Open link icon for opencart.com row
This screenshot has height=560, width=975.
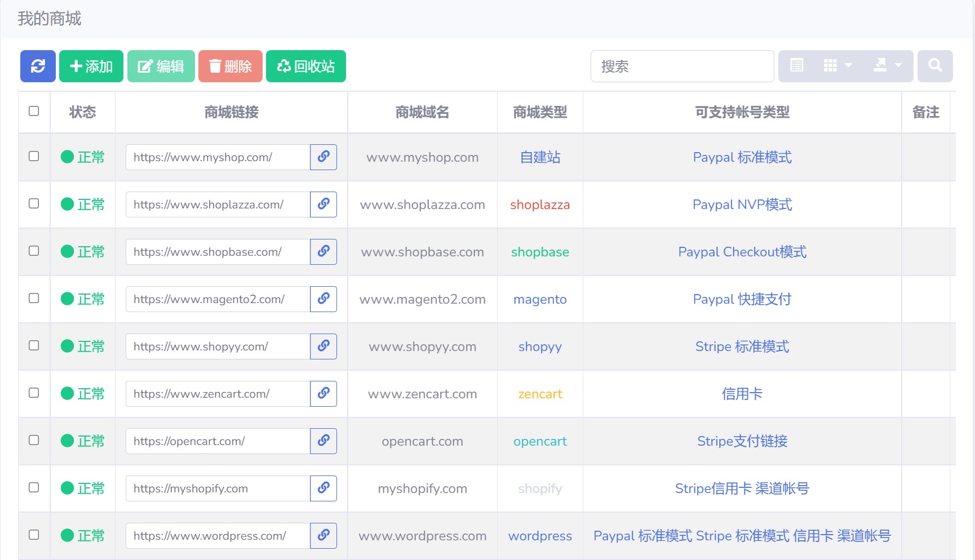323,441
